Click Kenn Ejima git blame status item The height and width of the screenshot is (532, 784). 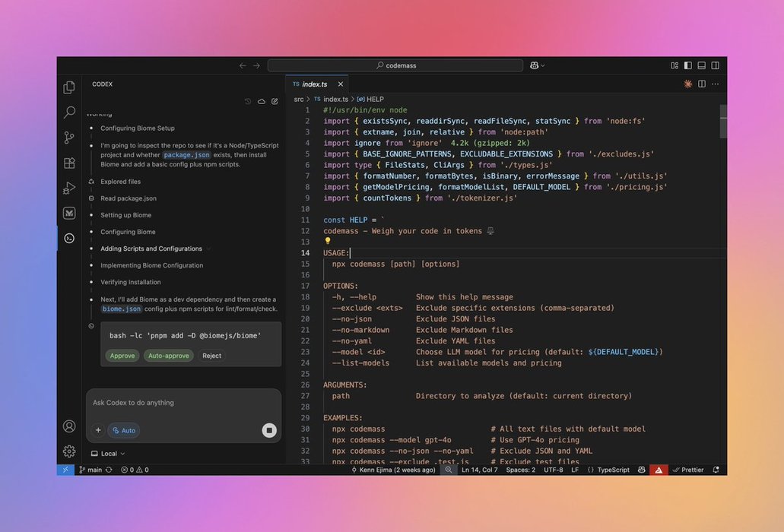click(x=393, y=470)
